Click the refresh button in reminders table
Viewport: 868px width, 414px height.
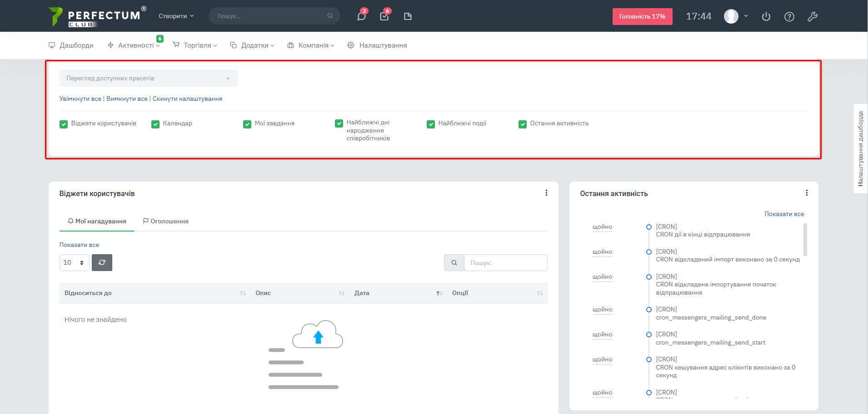point(102,262)
